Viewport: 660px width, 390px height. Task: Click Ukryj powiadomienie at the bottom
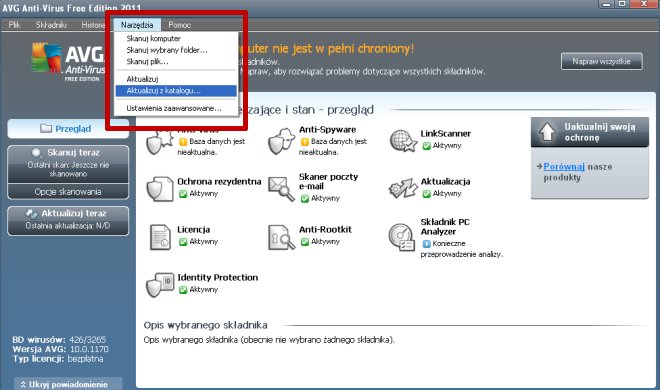[x=68, y=384]
